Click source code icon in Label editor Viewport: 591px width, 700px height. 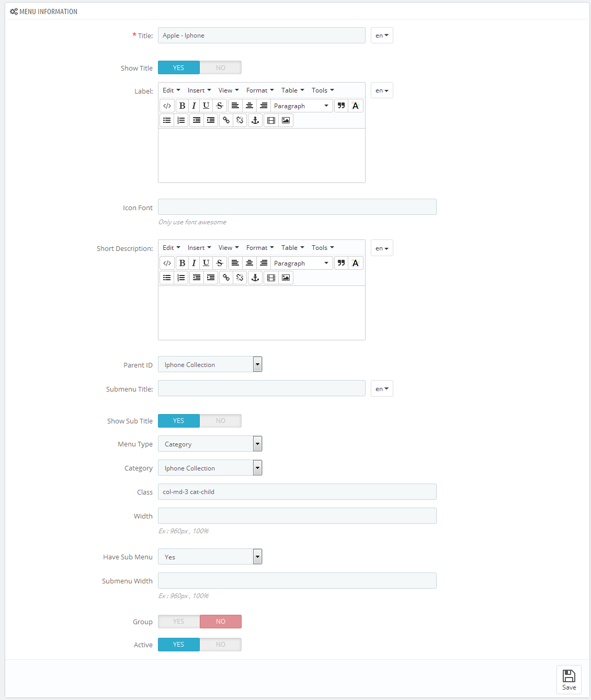tap(167, 106)
